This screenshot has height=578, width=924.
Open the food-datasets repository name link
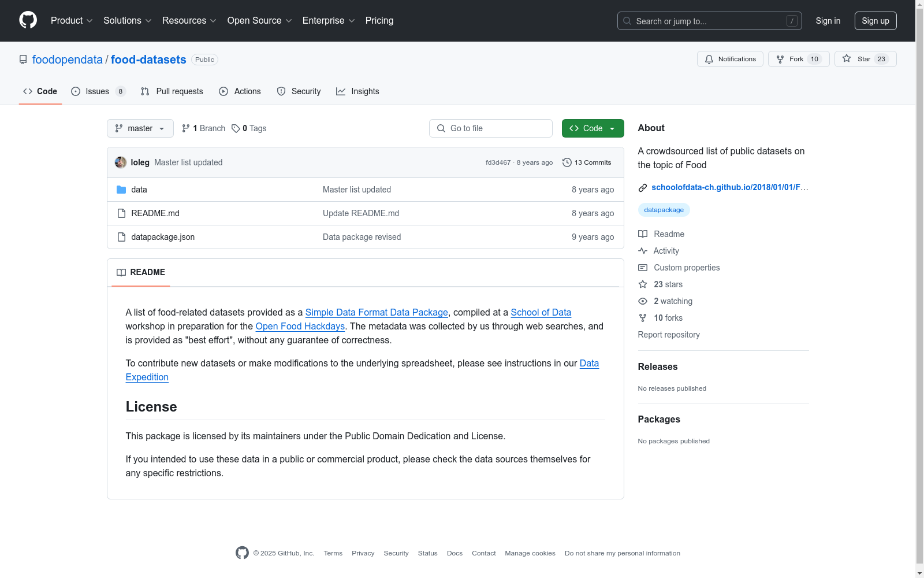click(148, 60)
